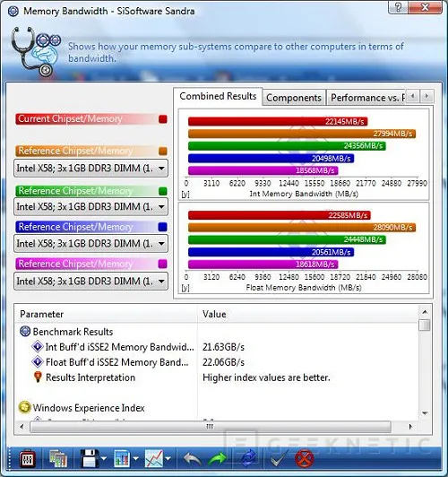This screenshot has height=477, width=448.
Task: Click the bar chart type icon
Action: (122, 458)
